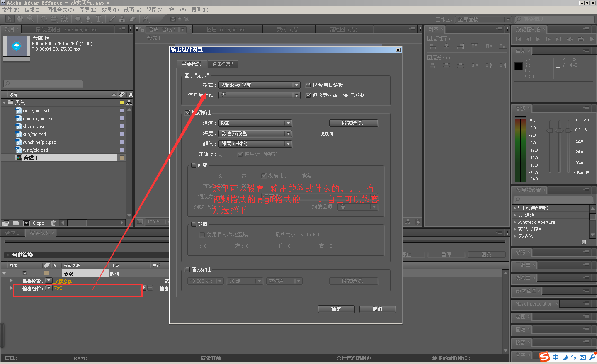Switch to the 色彩管理 tab

coord(223,64)
